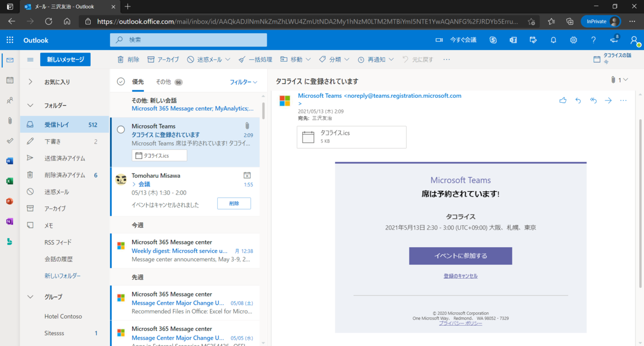
Task: Open the フィルター dropdown
Action: (x=244, y=82)
